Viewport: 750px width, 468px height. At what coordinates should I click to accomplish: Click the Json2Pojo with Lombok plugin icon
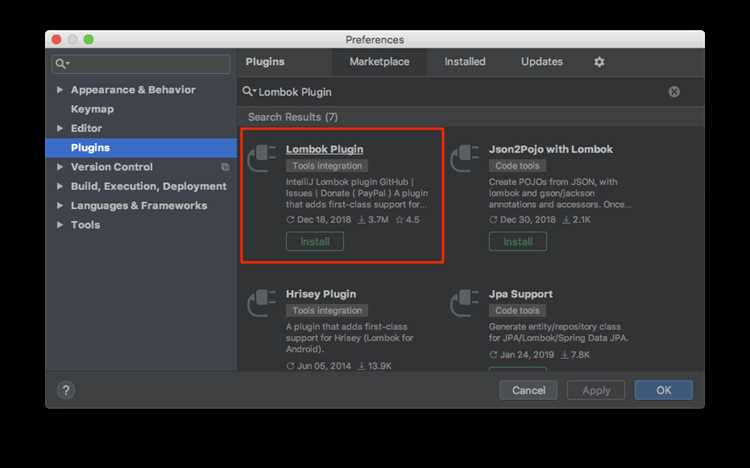coord(464,158)
